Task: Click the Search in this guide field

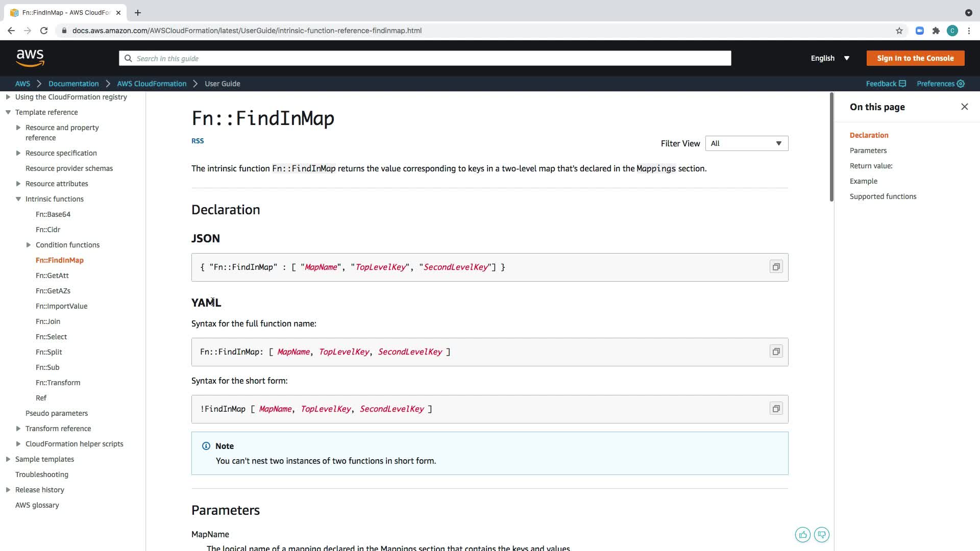Action: click(425, 58)
